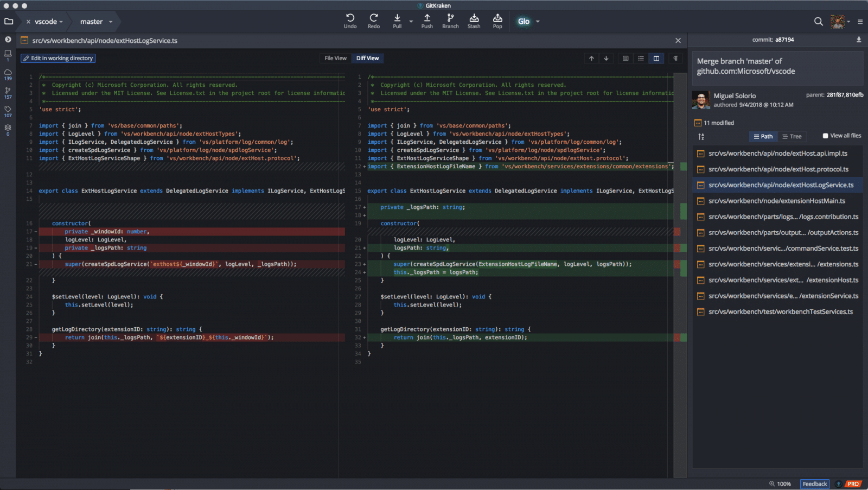
Task: Select the split view mode icon
Action: tap(656, 58)
